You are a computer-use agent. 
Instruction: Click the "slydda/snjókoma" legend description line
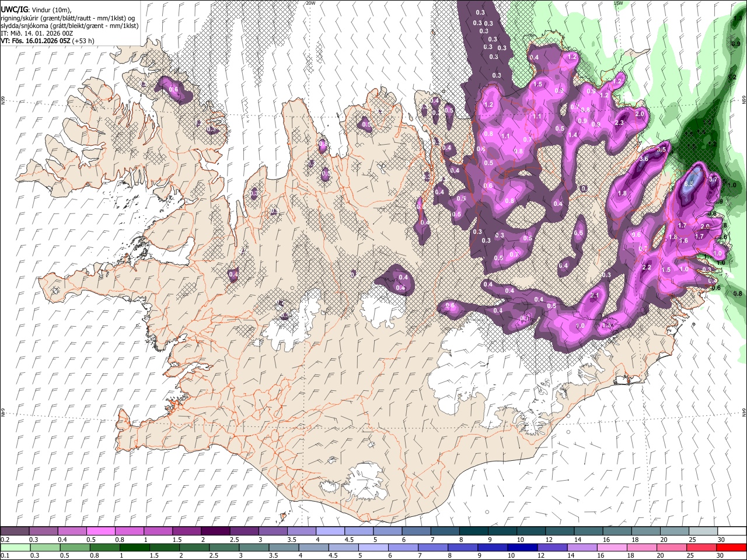pyautogui.click(x=69, y=26)
